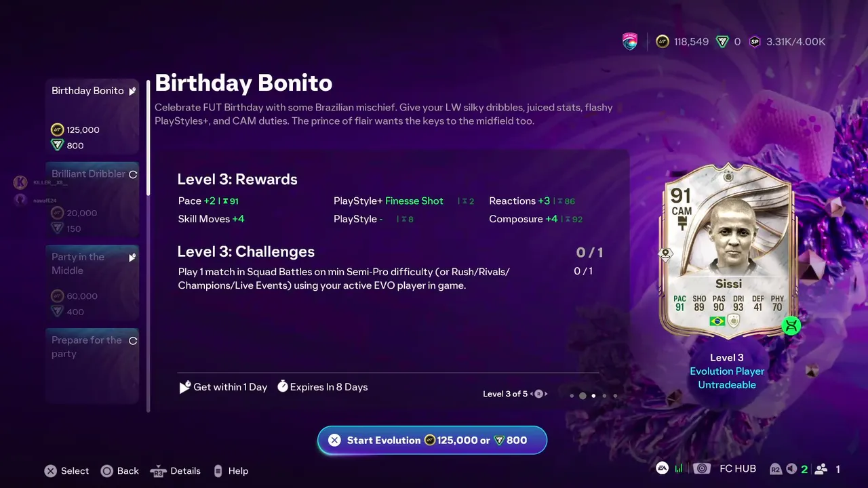Click the FC Points triangle icon in the top bar
This screenshot has width=868, height=488.
coord(723,42)
